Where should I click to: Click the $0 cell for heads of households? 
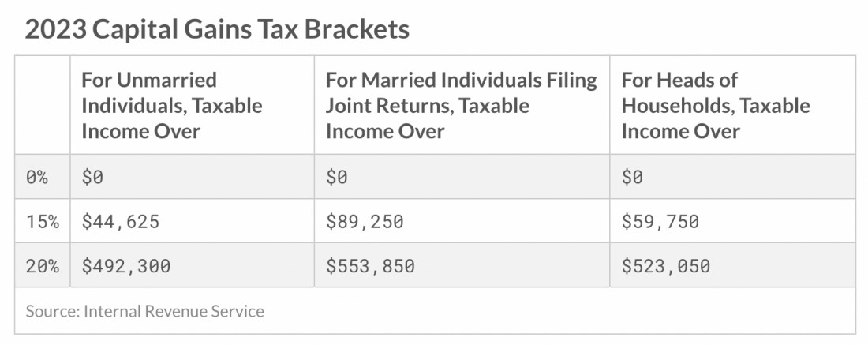(632, 178)
